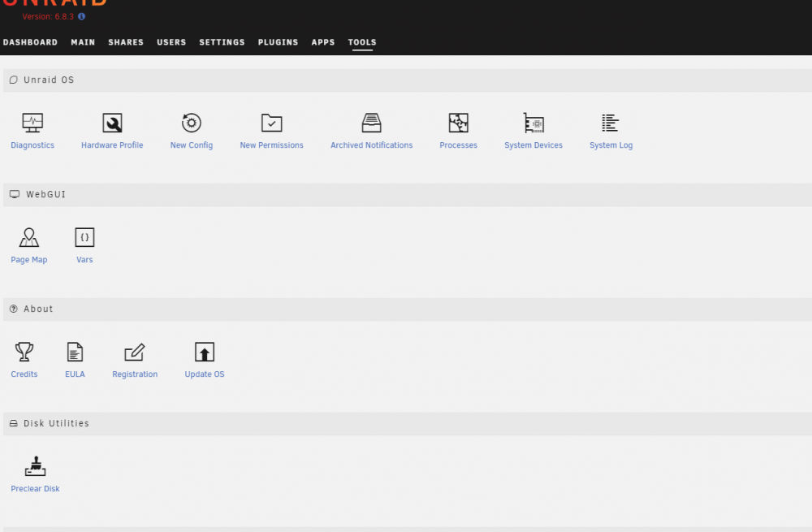Switch to the Plugins tab
This screenshot has width=812, height=532.
[278, 42]
